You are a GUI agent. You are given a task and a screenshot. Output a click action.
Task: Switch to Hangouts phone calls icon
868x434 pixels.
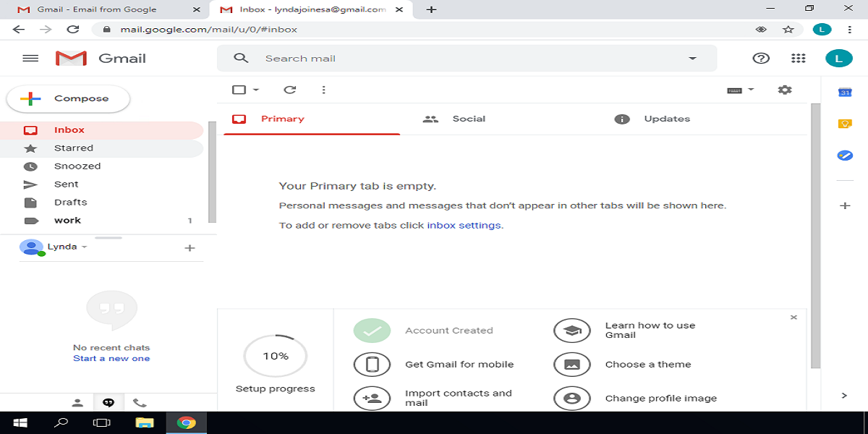pos(140,403)
